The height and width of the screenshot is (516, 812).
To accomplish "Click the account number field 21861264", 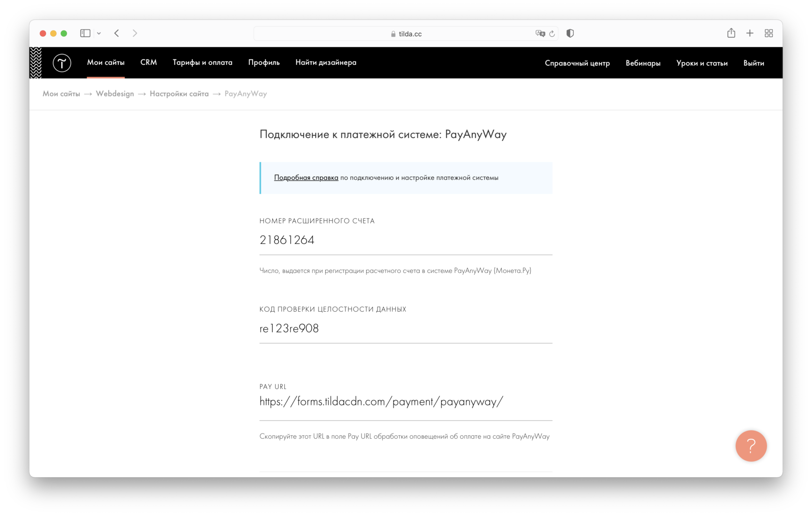I will click(x=406, y=240).
